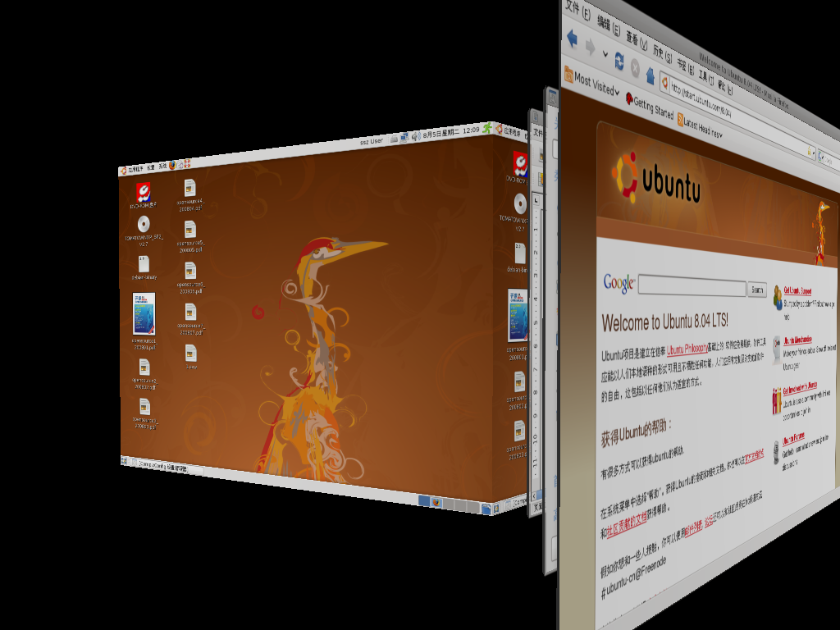This screenshot has height=630, width=840.
Task: Click the volume speaker icon in panel
Action: [x=415, y=137]
